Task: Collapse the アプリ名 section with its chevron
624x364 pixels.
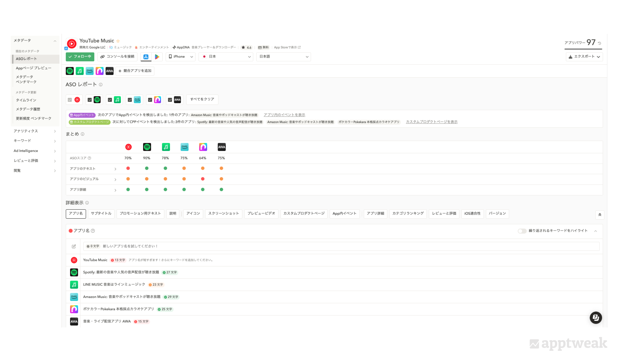Action: [596, 231]
